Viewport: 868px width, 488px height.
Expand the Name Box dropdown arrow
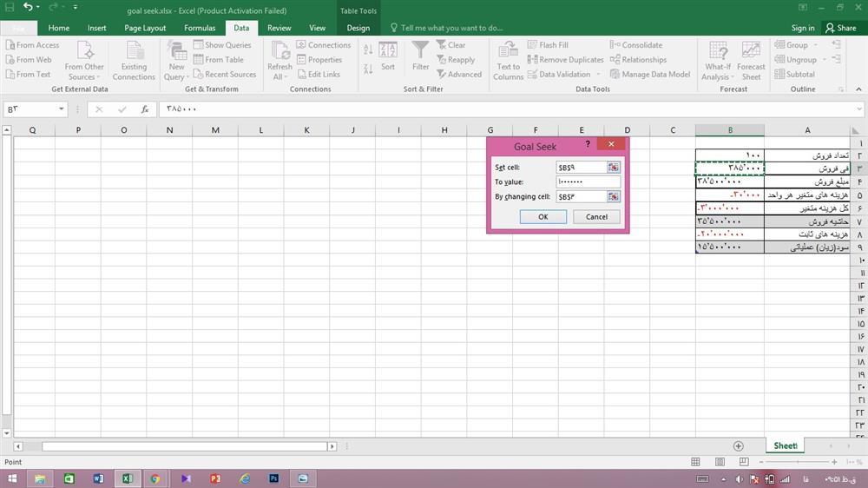(62, 109)
